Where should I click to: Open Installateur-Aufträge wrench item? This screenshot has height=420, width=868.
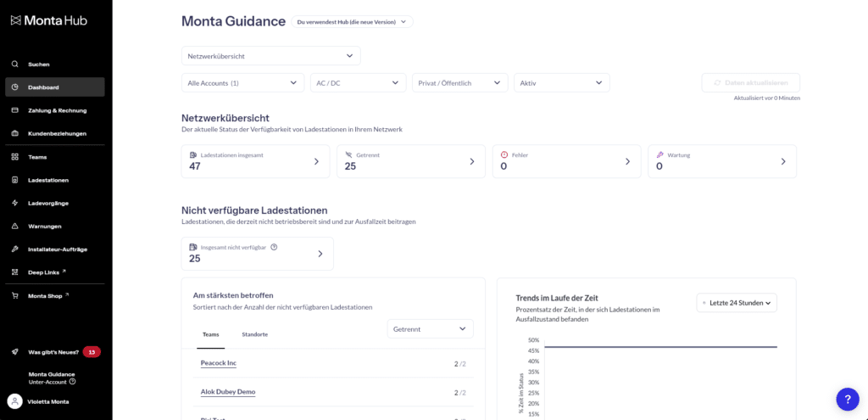pyautogui.click(x=15, y=249)
